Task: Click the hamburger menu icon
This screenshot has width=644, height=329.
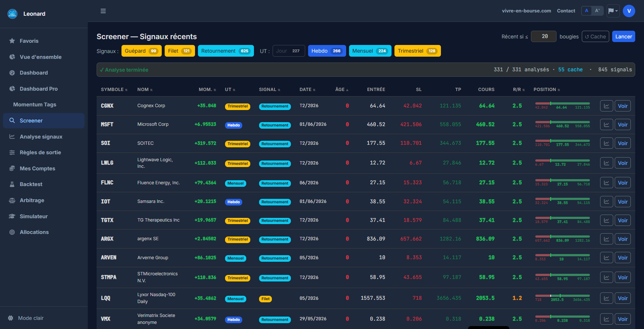Action: (x=103, y=11)
